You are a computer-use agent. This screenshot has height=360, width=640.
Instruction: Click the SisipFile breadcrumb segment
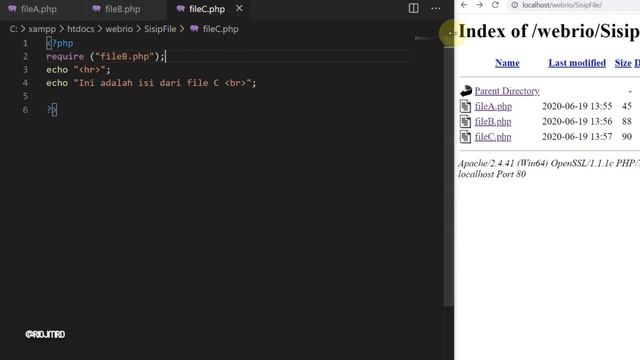pos(160,29)
